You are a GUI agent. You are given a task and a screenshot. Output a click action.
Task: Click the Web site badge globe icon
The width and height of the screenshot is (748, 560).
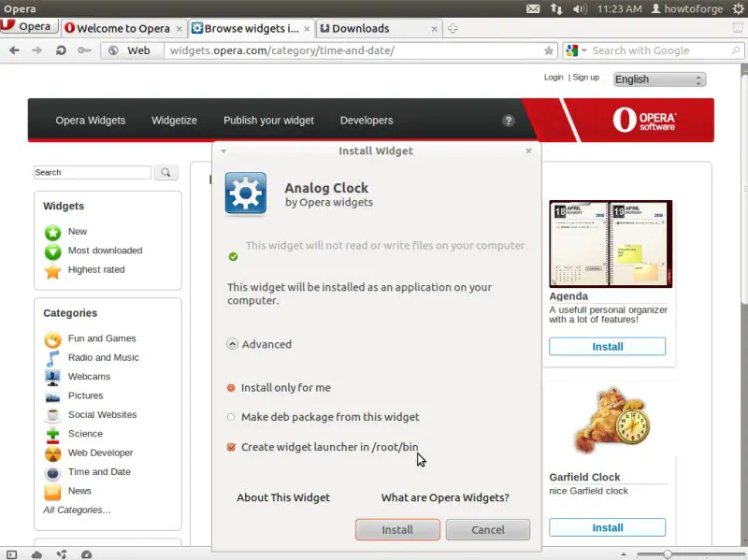point(113,50)
